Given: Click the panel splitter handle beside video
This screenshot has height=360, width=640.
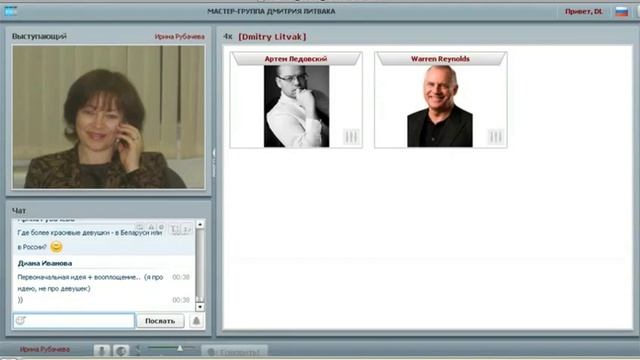Looking at the screenshot, I should point(213,163).
